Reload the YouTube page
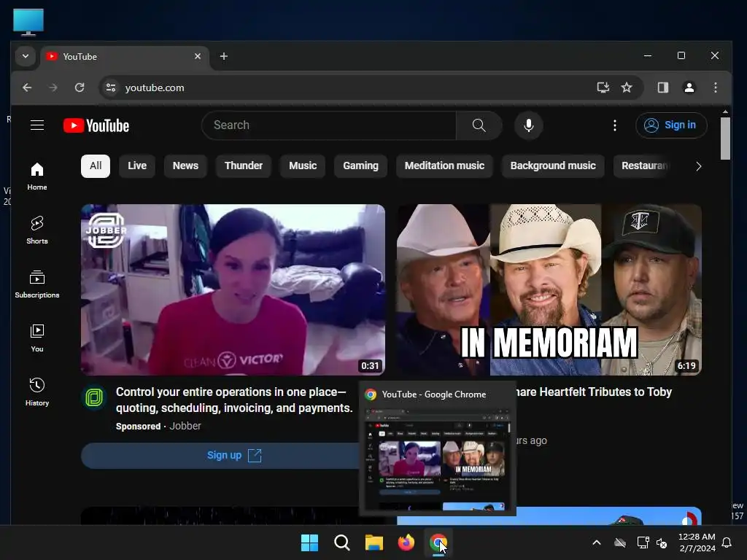747x560 pixels. 80,87
